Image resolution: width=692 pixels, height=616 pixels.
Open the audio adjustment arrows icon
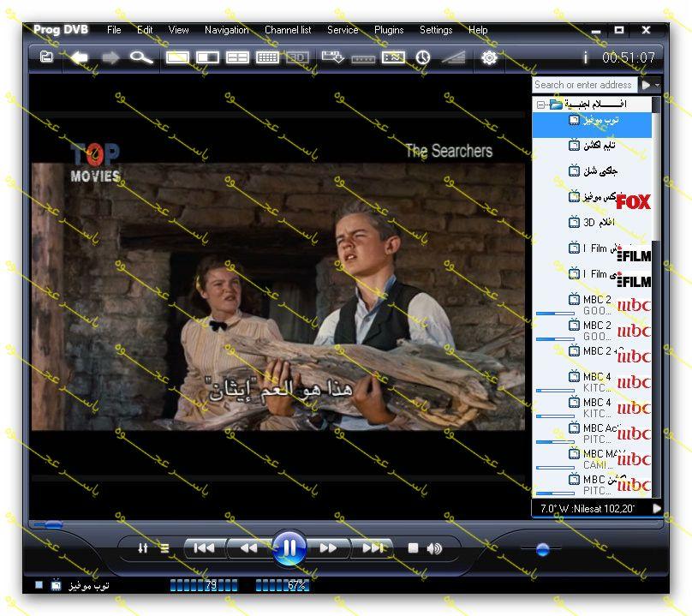(x=142, y=548)
